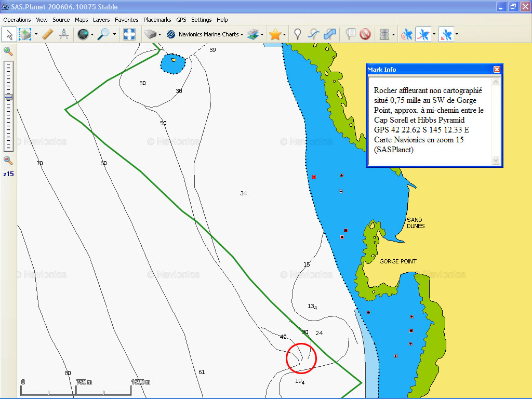Open the favorites star dropdown arrow

[x=284, y=34]
